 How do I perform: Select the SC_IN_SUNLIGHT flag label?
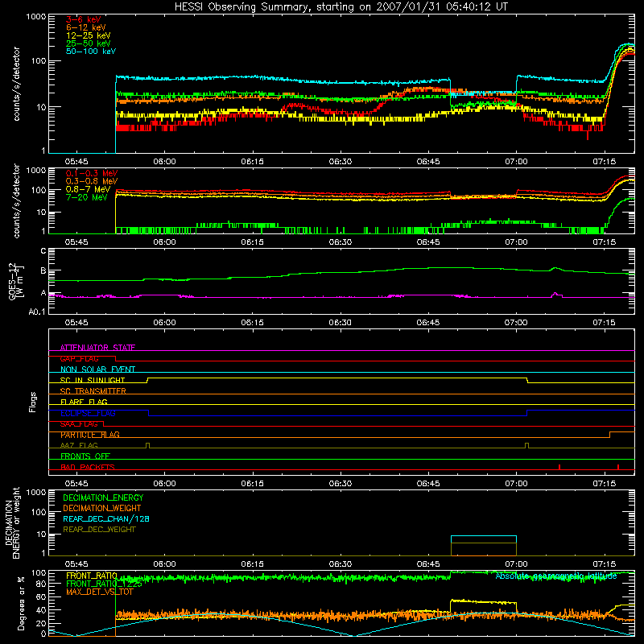coord(93,380)
